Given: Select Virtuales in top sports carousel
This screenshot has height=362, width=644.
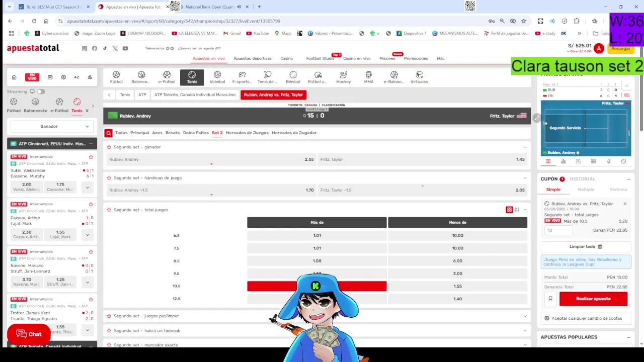Looking at the screenshot, I should click(419, 77).
